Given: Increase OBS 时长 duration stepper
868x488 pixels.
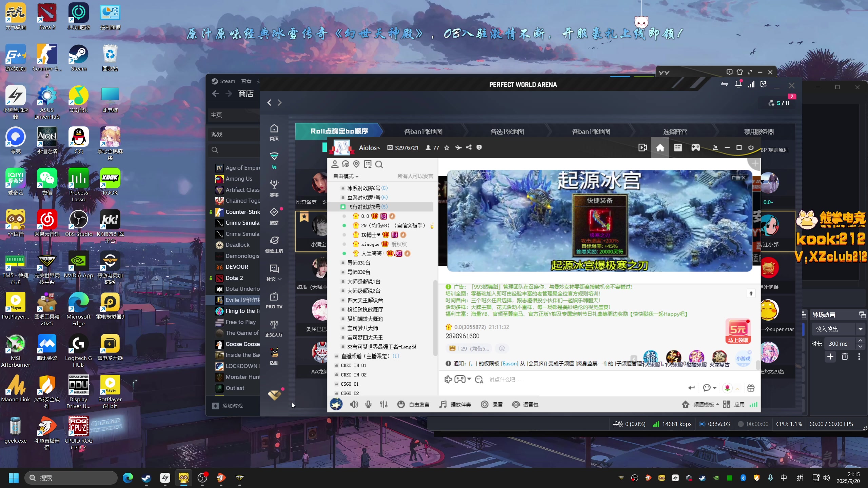Looking at the screenshot, I should 860,341.
